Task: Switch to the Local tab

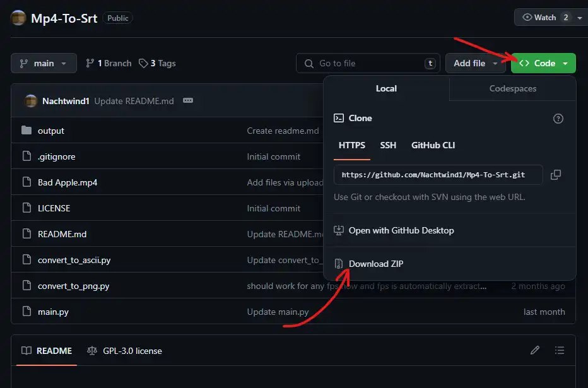Action: (x=386, y=88)
